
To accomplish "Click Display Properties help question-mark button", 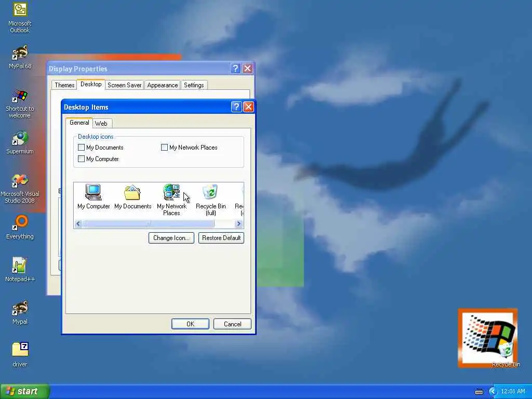I will [235, 69].
